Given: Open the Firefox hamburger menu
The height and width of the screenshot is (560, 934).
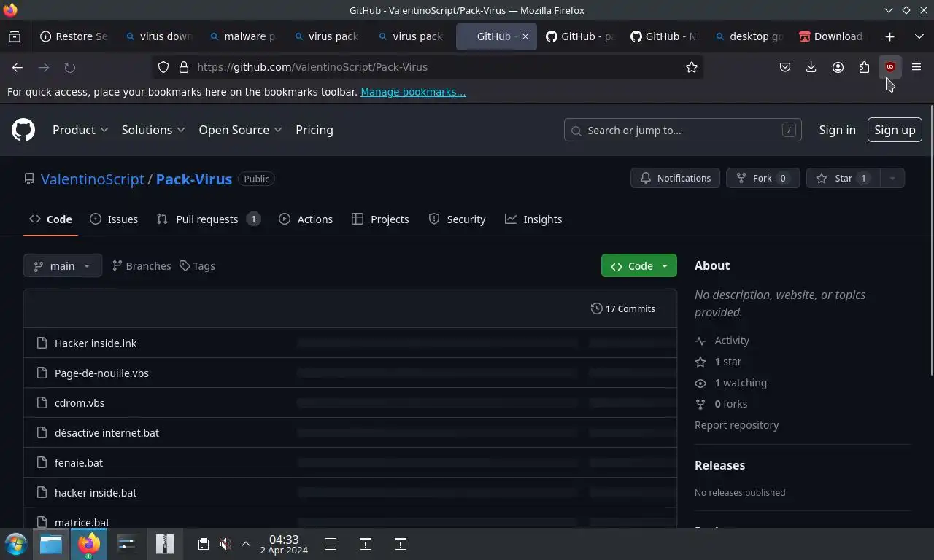Looking at the screenshot, I should point(916,67).
